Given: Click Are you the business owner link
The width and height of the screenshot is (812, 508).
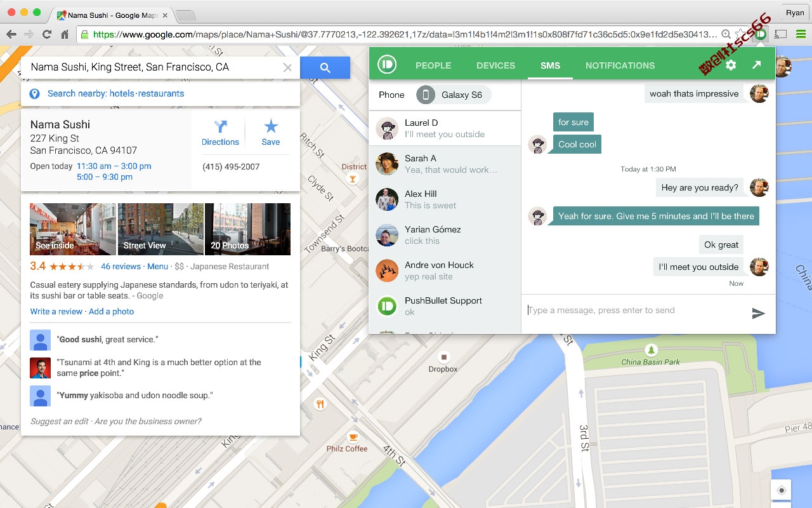Looking at the screenshot, I should (x=148, y=422).
